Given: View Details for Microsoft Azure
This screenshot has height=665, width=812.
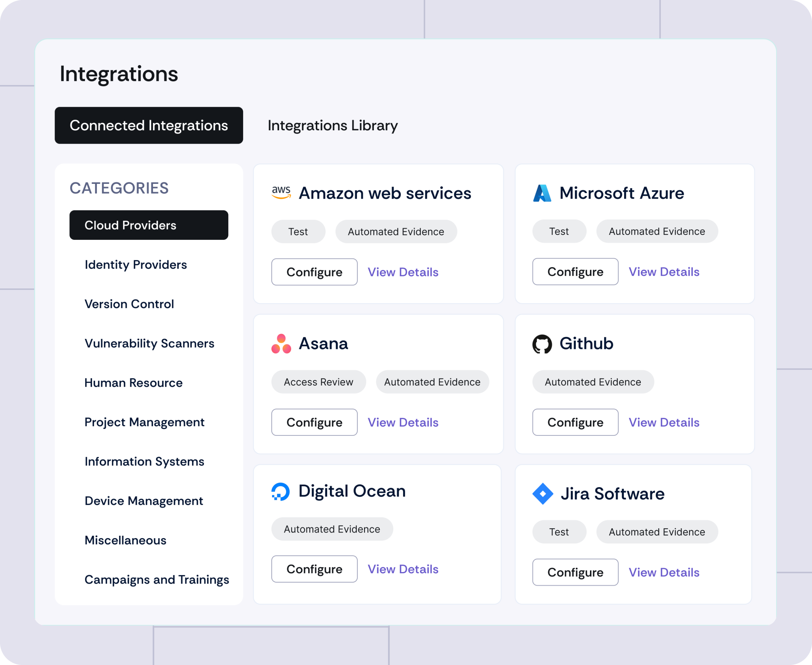Looking at the screenshot, I should point(664,272).
